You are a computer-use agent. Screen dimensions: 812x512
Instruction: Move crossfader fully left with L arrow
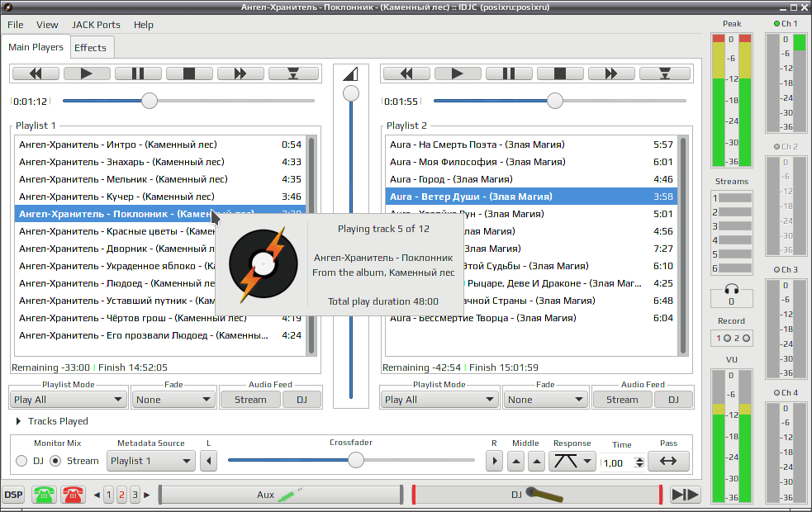(x=209, y=461)
